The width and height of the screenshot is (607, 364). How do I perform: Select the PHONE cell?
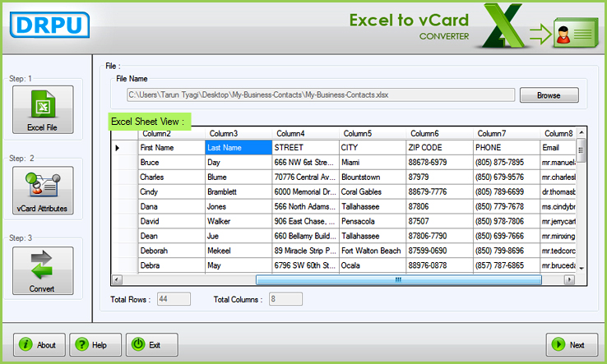[x=507, y=148]
